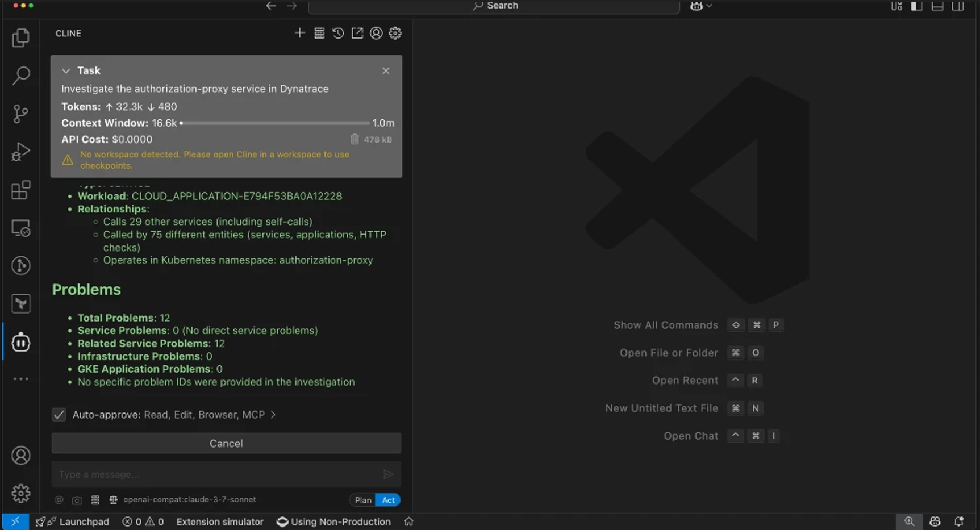Viewport: 980px width, 530px height.
Task: Close the Task card with the X
Action: (x=386, y=70)
